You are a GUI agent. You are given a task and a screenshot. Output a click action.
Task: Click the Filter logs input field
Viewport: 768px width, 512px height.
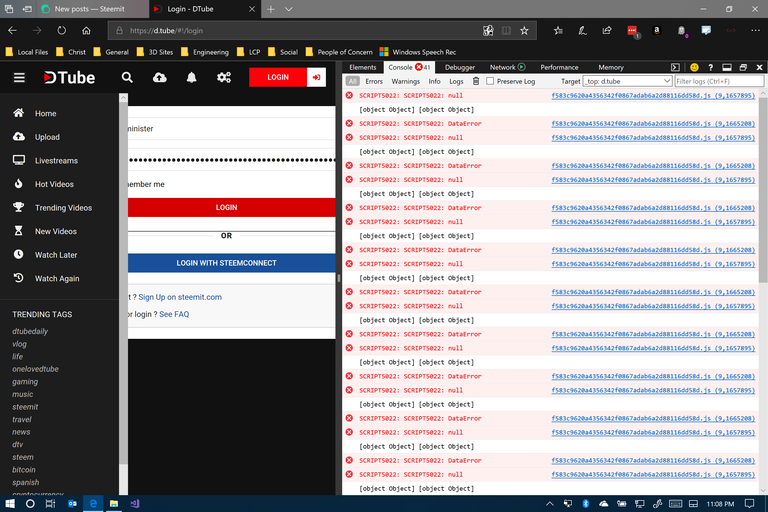tap(714, 81)
